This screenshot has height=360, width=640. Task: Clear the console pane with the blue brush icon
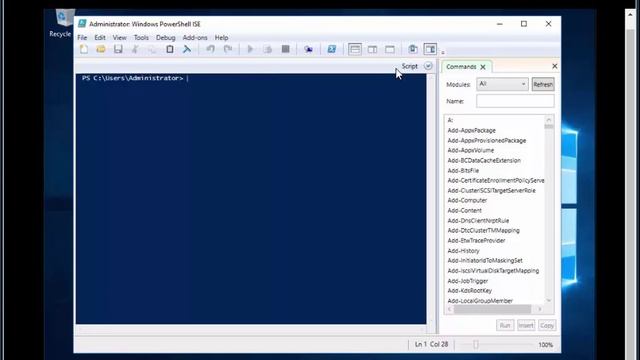187,49
